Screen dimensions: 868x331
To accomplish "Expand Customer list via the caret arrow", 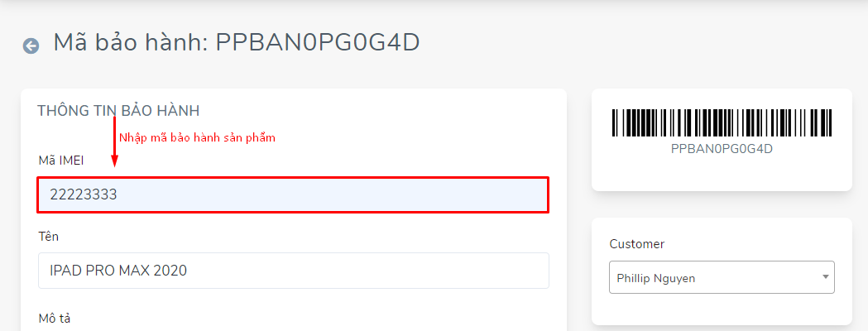I will pyautogui.click(x=825, y=276).
